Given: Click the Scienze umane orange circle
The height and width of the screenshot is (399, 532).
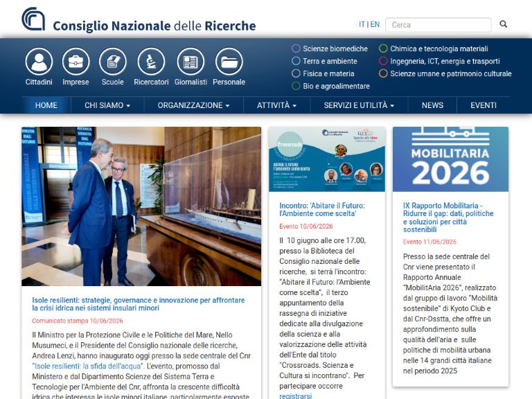Looking at the screenshot, I should tap(383, 73).
